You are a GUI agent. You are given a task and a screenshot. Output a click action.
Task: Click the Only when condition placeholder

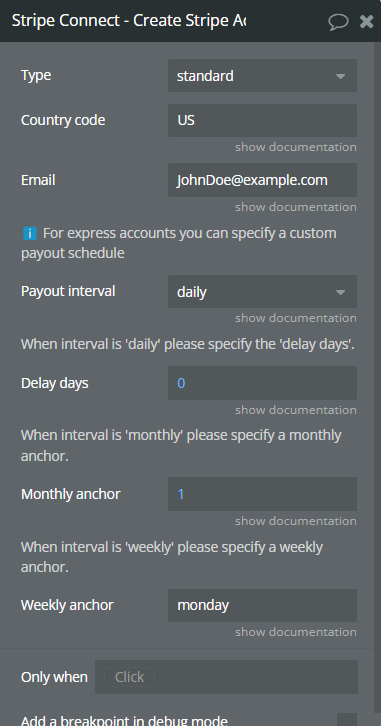pos(129,677)
